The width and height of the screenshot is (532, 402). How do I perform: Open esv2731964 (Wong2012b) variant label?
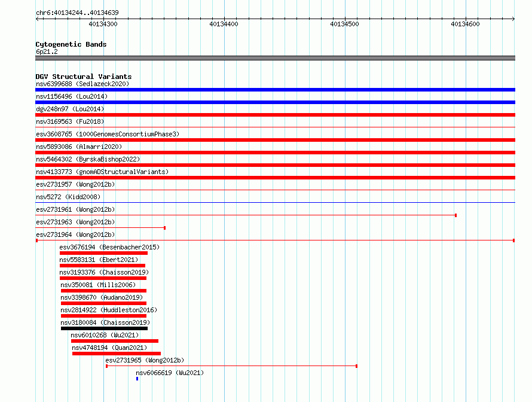(x=75, y=234)
